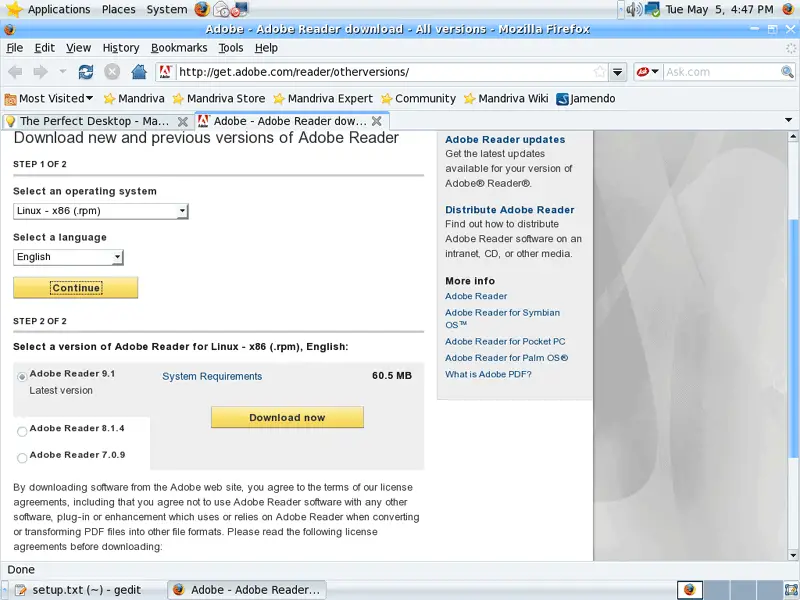
Task: Open the list all tabs dropdown
Action: point(788,120)
